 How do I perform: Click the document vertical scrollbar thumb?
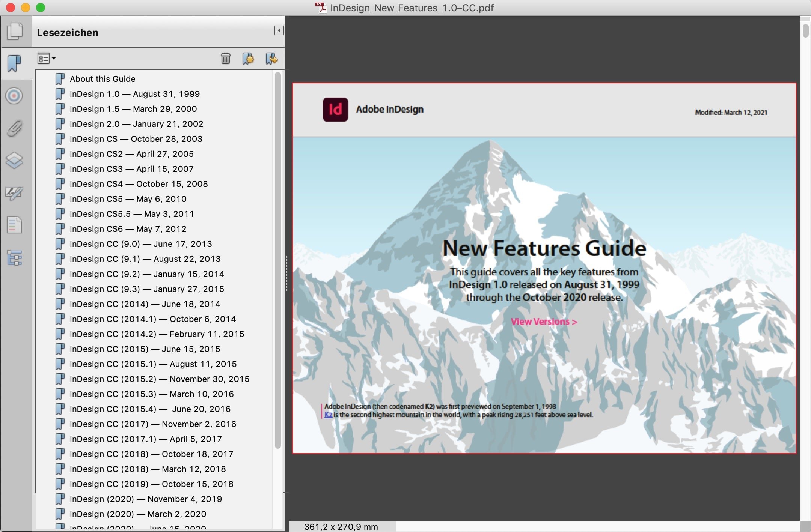click(805, 31)
